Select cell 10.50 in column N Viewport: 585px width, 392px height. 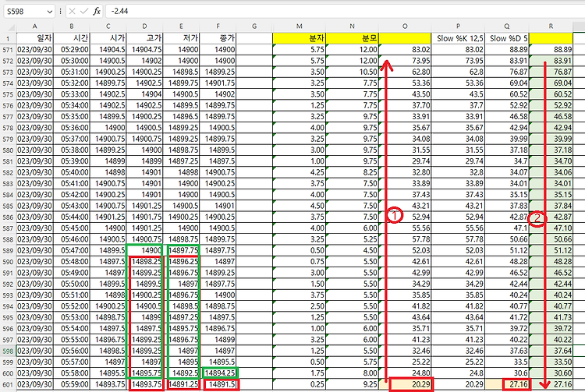pos(353,72)
